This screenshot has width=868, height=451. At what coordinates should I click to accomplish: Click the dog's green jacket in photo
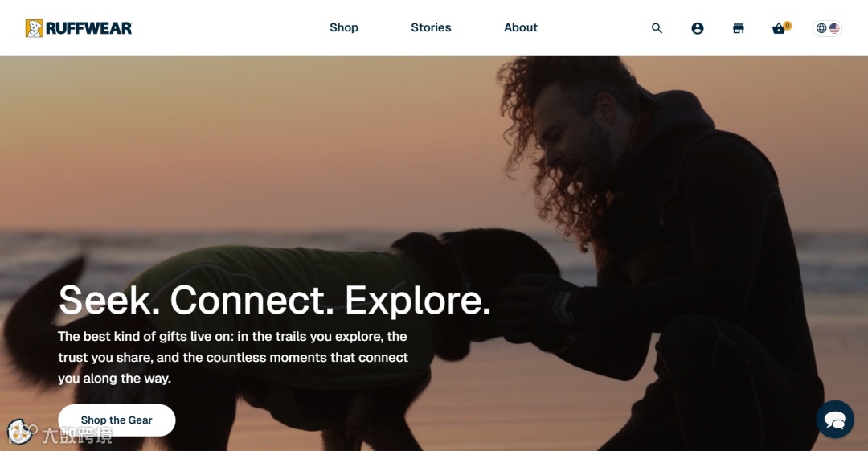pos(276,299)
